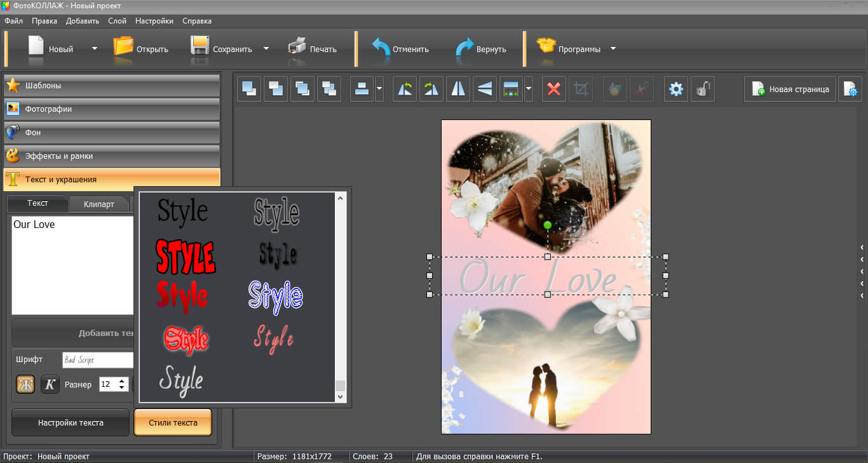
Task: Choose the pink handwritten Style preset
Action: pyautogui.click(x=274, y=338)
